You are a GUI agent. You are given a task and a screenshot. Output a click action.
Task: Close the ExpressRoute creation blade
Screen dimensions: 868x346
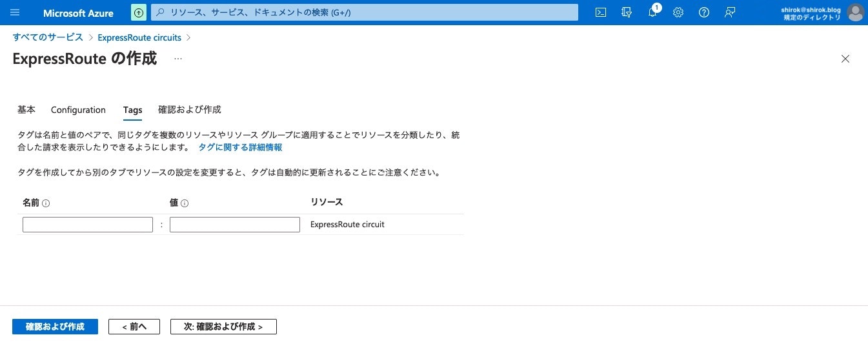click(845, 59)
